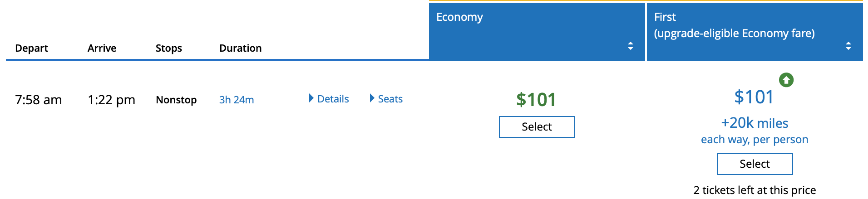Click the Stops column header

168,48
